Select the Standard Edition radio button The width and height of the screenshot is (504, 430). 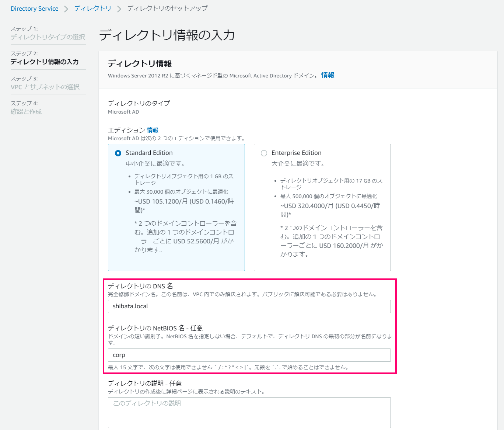118,153
